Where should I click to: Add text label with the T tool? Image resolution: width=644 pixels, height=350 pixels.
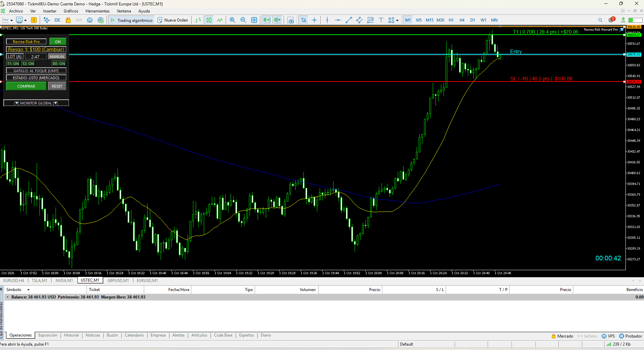[381, 20]
